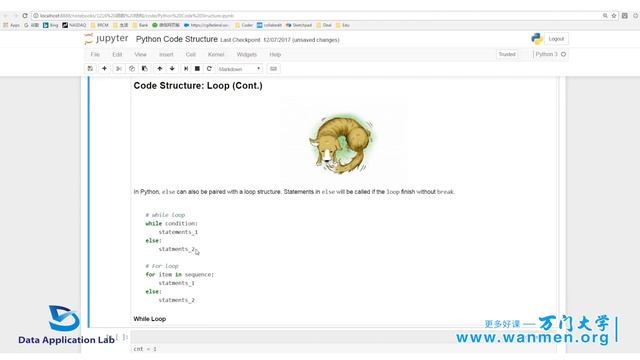
Task: Run the cell with the run icon
Action: click(x=186, y=69)
